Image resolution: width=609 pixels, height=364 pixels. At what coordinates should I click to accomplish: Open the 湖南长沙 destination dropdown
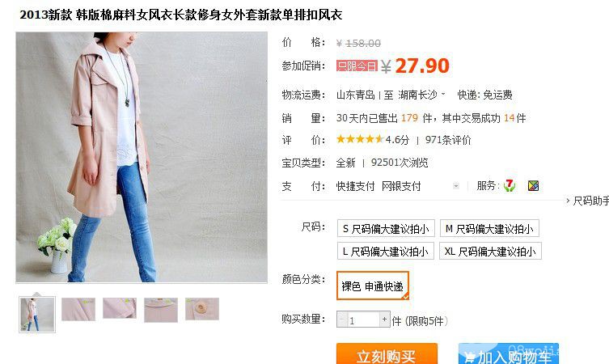[421, 95]
